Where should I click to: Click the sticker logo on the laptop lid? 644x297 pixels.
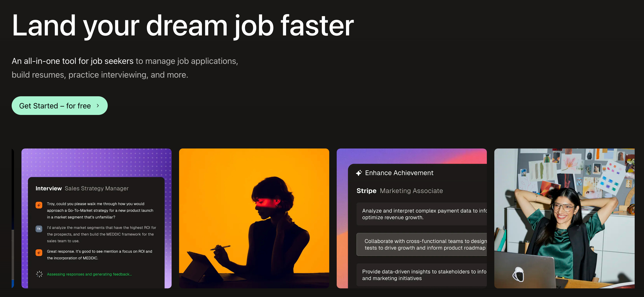[518, 274]
